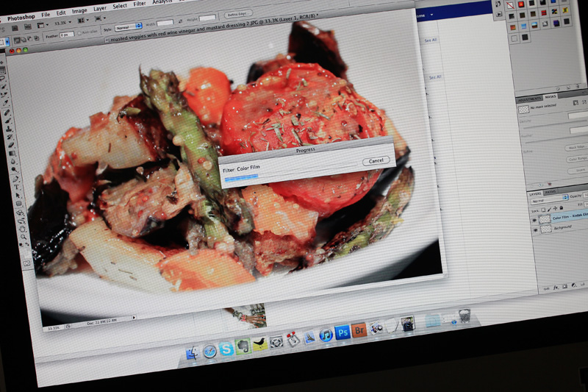The image size is (588, 392).
Task: Add a pixel mask in Masks panel
Action: point(576,103)
